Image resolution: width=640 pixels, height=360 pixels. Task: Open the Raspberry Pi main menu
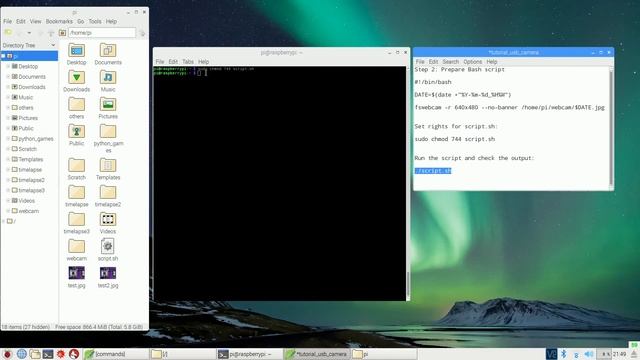click(x=7, y=354)
